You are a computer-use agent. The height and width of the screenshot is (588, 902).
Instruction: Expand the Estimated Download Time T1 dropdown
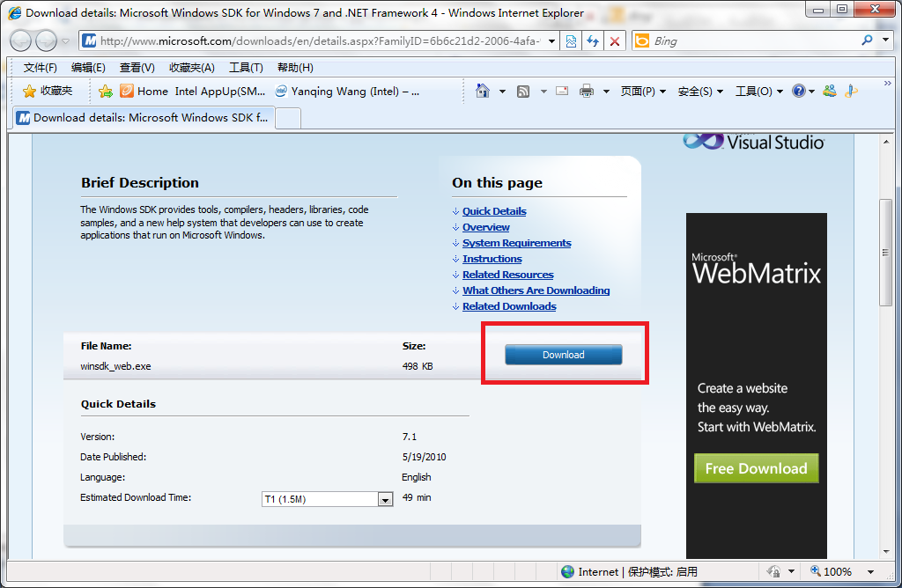(x=385, y=499)
